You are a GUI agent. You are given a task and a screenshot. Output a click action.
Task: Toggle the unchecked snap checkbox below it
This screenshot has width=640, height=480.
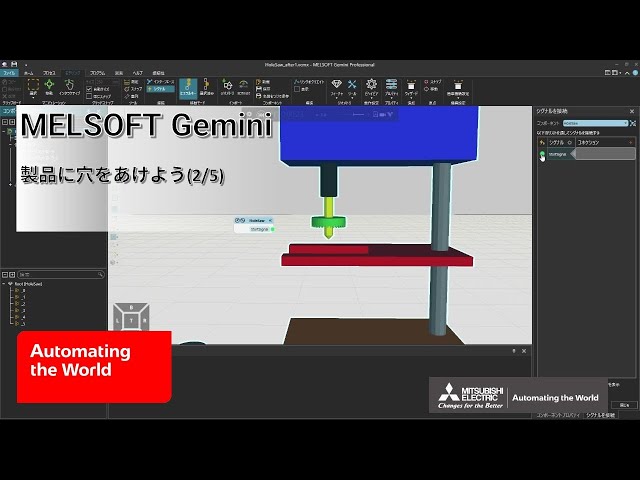click(x=89, y=96)
